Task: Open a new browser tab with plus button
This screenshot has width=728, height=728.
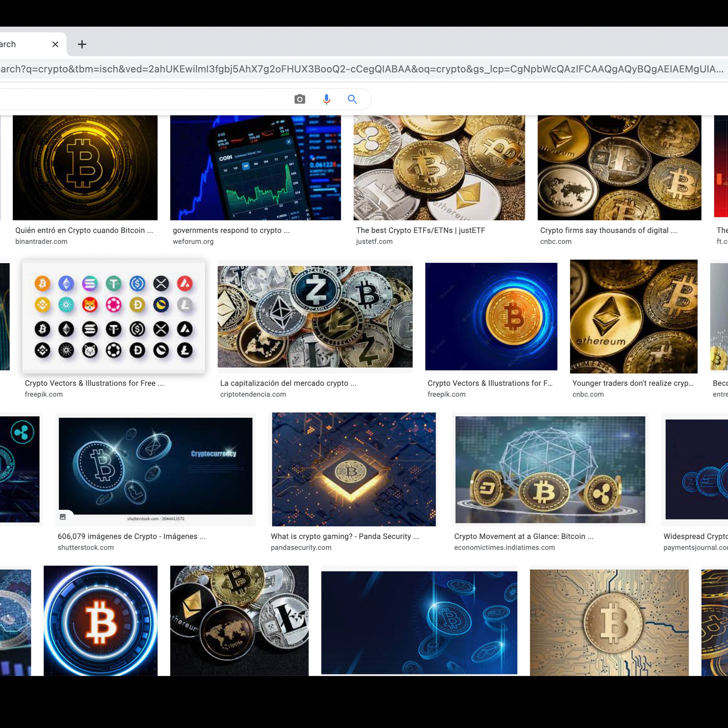Action: pyautogui.click(x=82, y=44)
